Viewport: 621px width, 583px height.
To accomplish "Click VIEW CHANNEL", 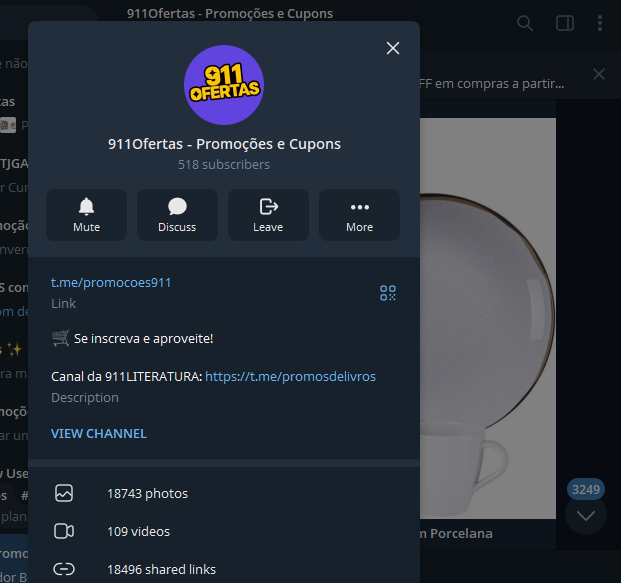I will pos(99,434).
